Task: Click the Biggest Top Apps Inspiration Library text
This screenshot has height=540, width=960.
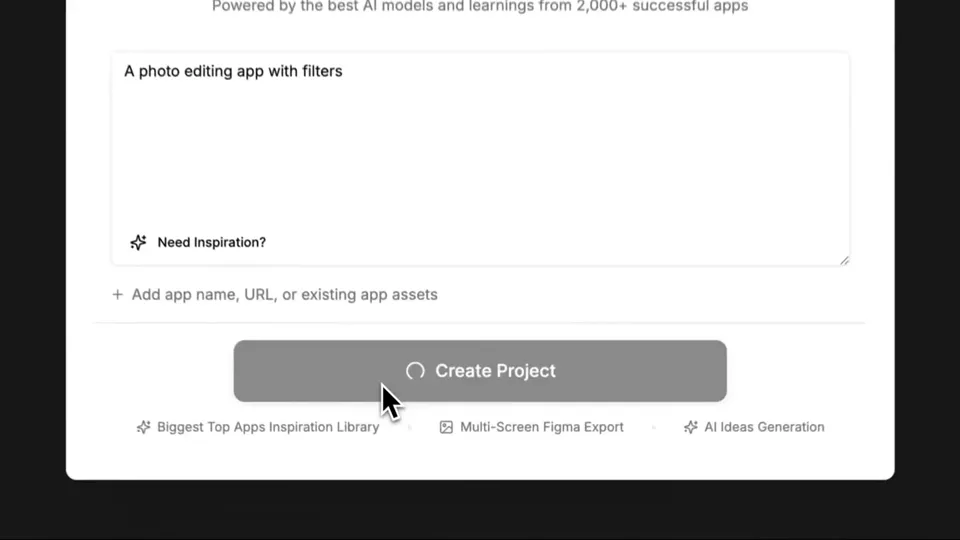Action: (x=268, y=427)
